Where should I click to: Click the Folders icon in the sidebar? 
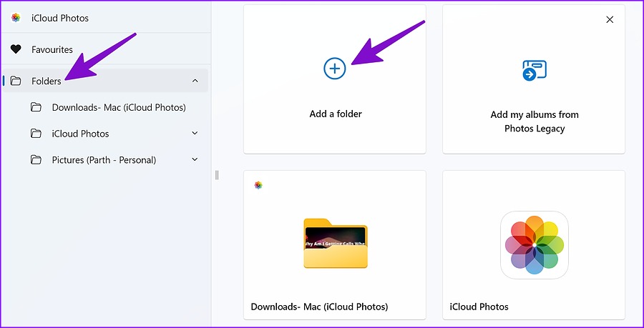coord(16,81)
